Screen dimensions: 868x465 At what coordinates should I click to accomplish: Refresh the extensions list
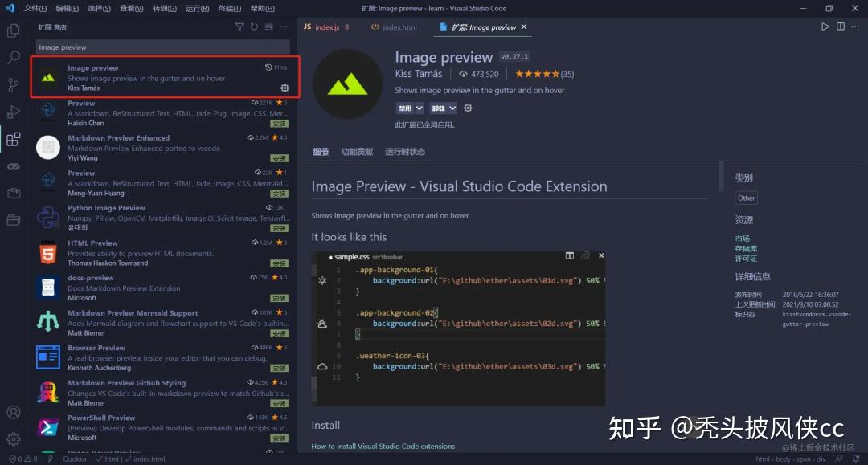(254, 27)
